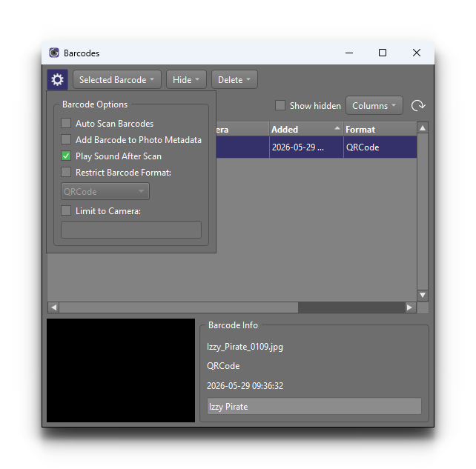Sort by the Added column header
476x469 pixels.
click(306, 129)
